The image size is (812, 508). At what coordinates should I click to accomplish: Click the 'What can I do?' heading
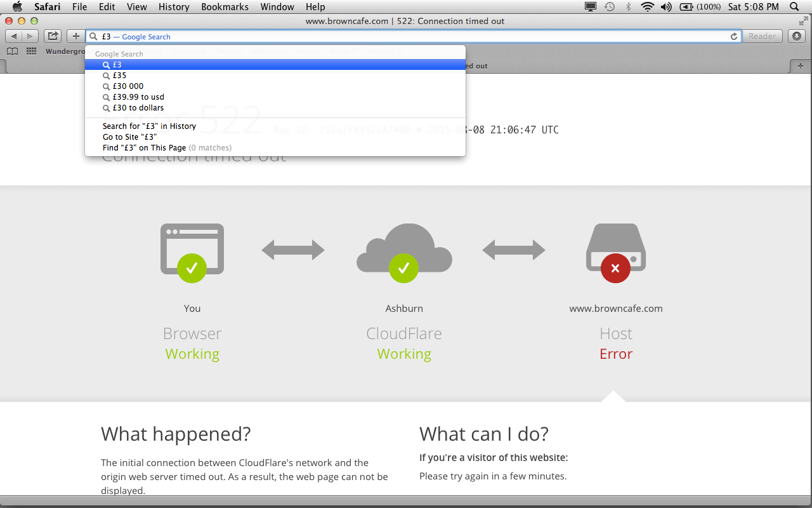(484, 434)
